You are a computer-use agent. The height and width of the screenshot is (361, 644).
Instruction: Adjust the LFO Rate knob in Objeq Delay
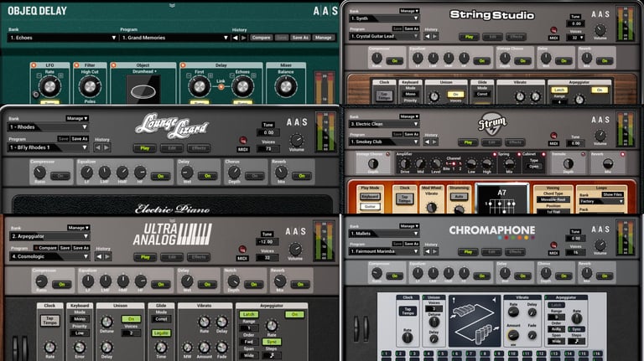pyautogui.click(x=49, y=86)
